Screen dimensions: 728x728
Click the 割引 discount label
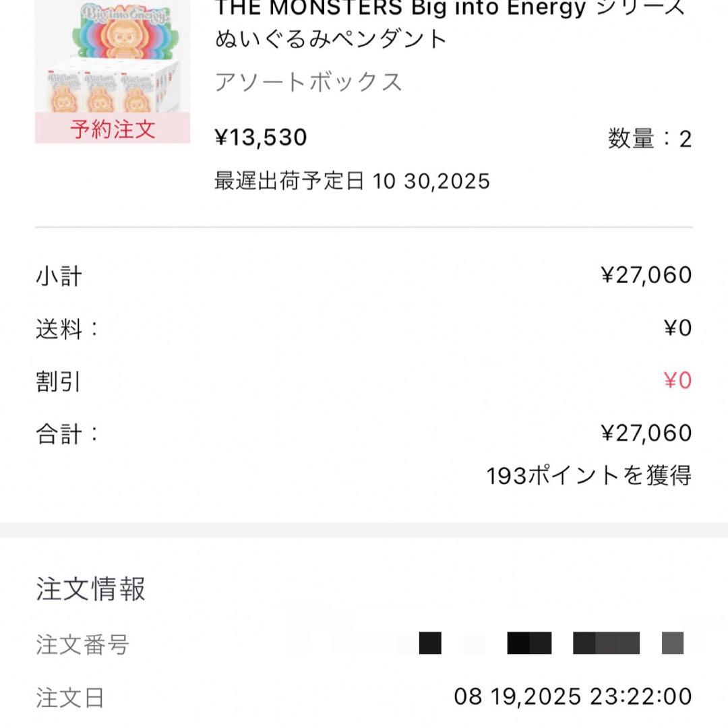point(58,383)
